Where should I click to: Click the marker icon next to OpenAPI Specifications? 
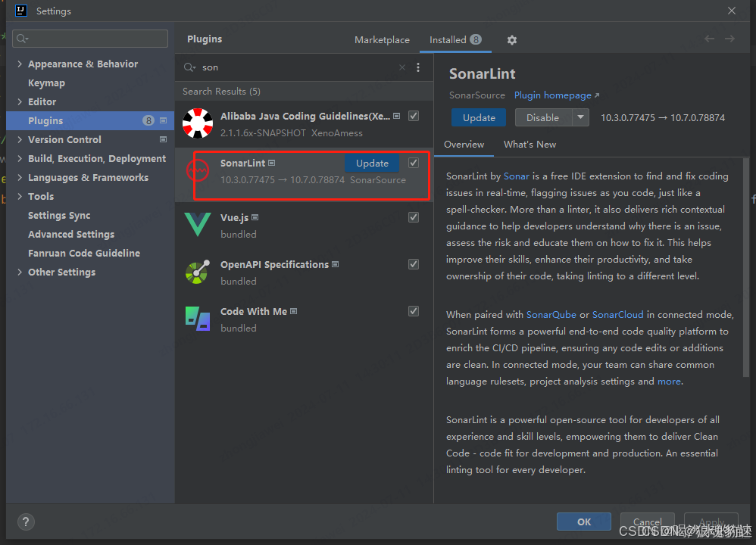coord(336,264)
